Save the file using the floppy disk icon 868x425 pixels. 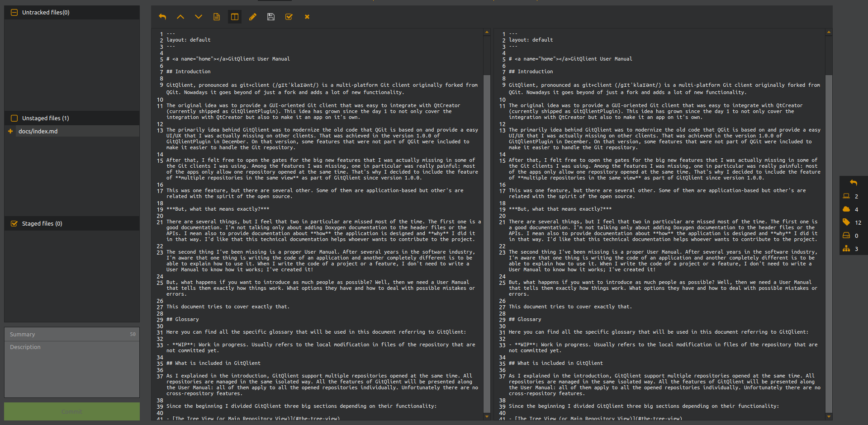click(270, 17)
